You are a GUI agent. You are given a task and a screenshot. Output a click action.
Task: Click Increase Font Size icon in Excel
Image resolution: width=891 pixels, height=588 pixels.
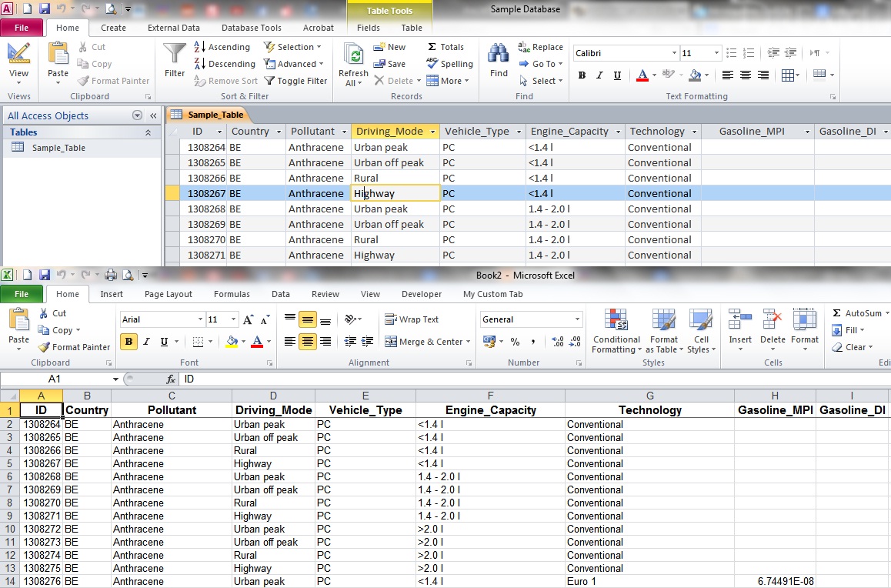click(x=249, y=319)
